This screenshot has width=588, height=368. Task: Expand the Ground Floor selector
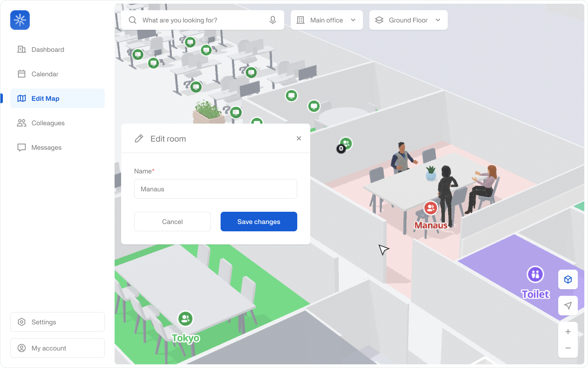[x=408, y=20]
